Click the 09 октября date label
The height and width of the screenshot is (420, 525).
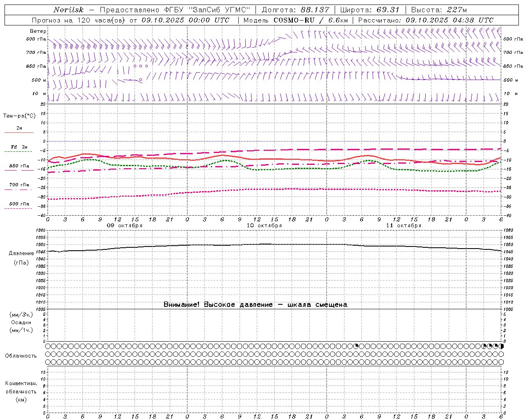tap(125, 226)
